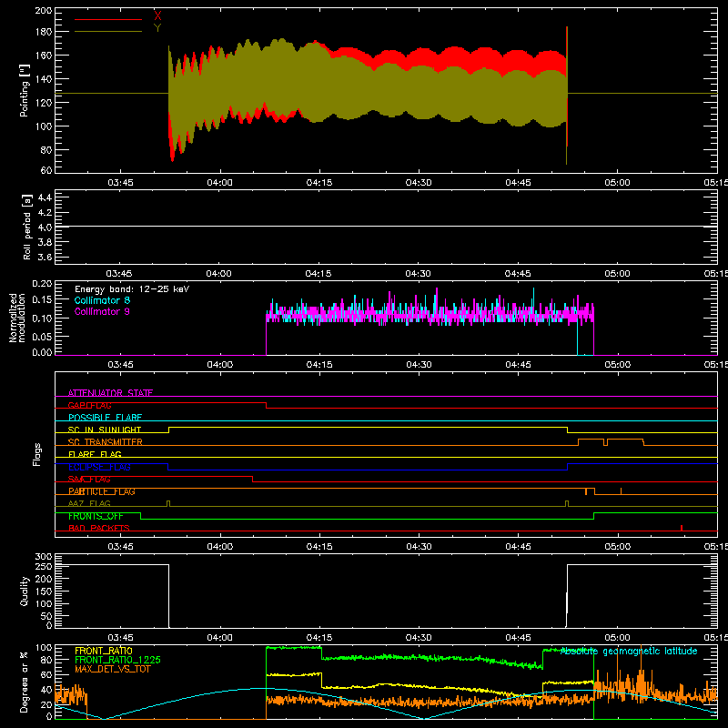Screen dimensions: 728x728
Task: Click the 04:45 label under the Quality plot
Action: 518,638
